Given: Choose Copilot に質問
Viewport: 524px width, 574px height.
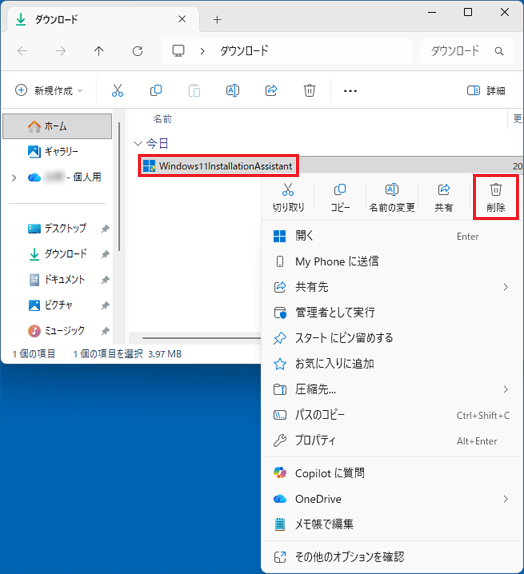Looking at the screenshot, I should tap(392, 473).
